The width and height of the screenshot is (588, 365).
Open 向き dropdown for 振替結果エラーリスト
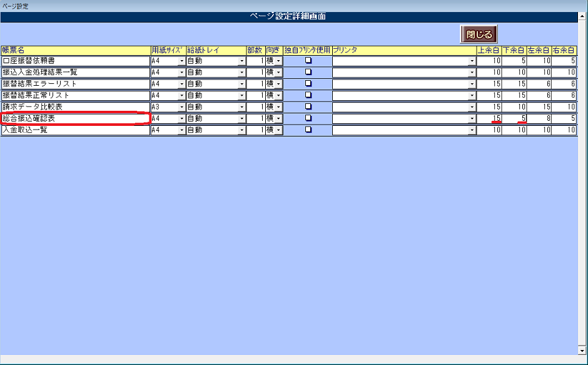(x=279, y=84)
